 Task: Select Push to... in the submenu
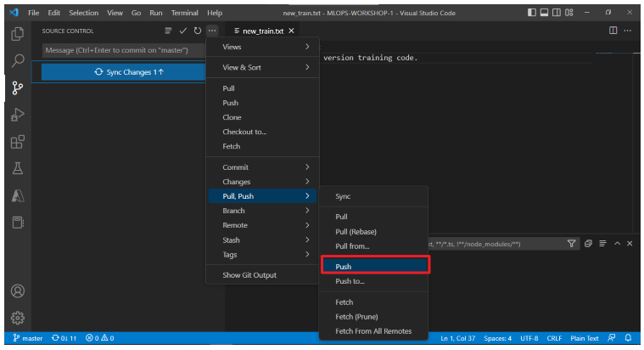coord(374,281)
